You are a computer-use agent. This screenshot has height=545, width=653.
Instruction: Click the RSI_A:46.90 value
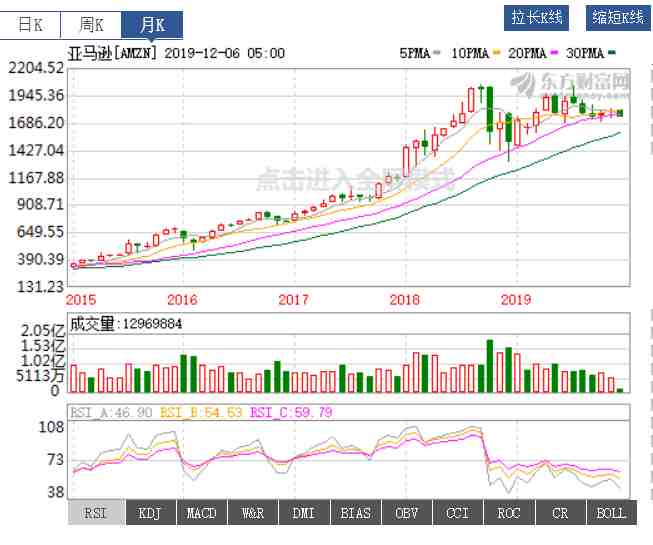coord(112,412)
